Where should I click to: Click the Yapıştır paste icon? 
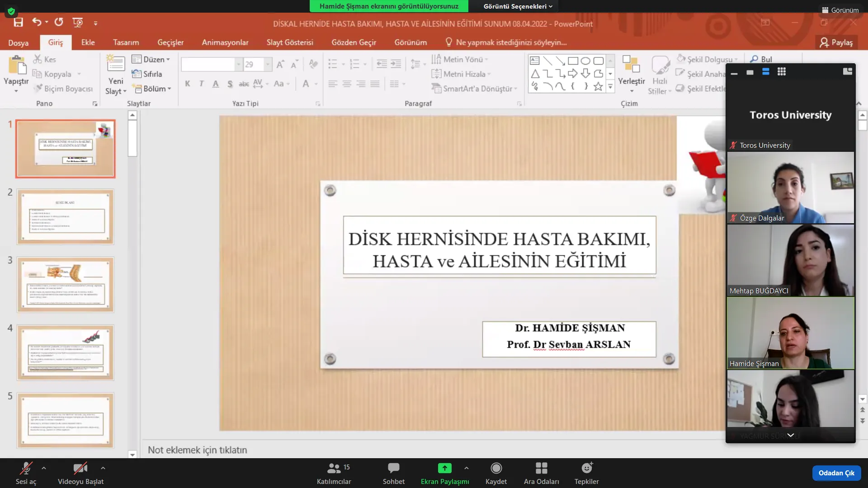pyautogui.click(x=17, y=66)
